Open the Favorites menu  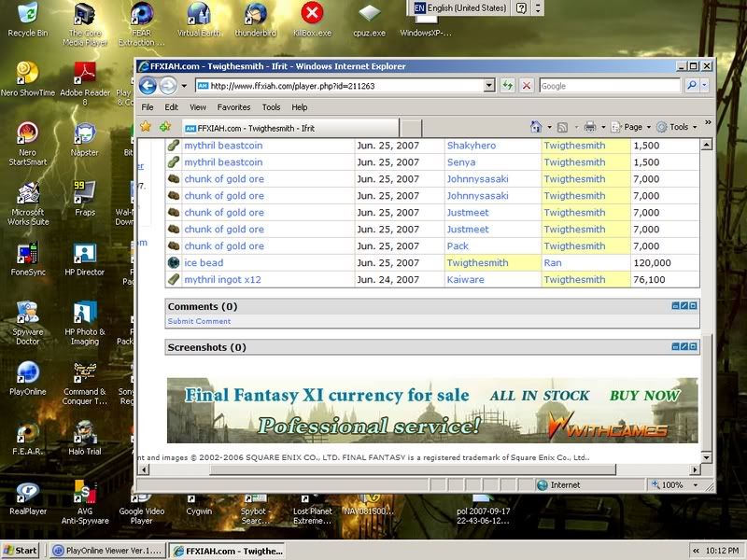tap(233, 107)
